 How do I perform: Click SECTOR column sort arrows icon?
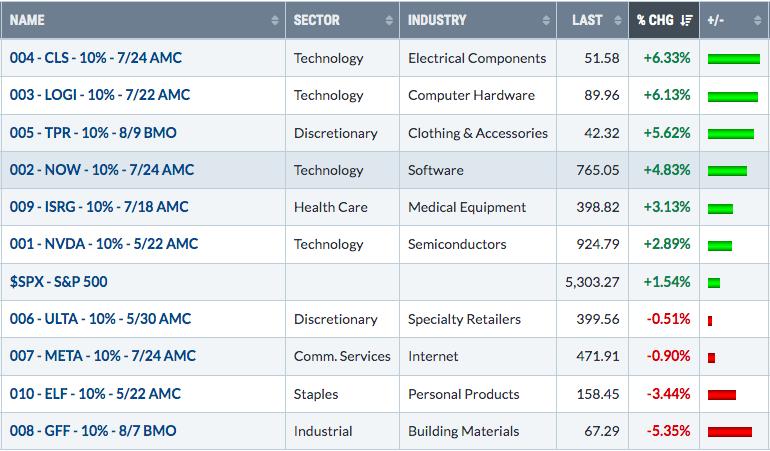pyautogui.click(x=389, y=20)
